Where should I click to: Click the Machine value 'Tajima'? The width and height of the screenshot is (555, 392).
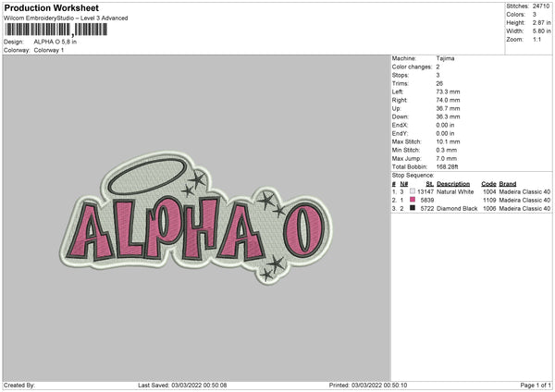pyautogui.click(x=445, y=58)
